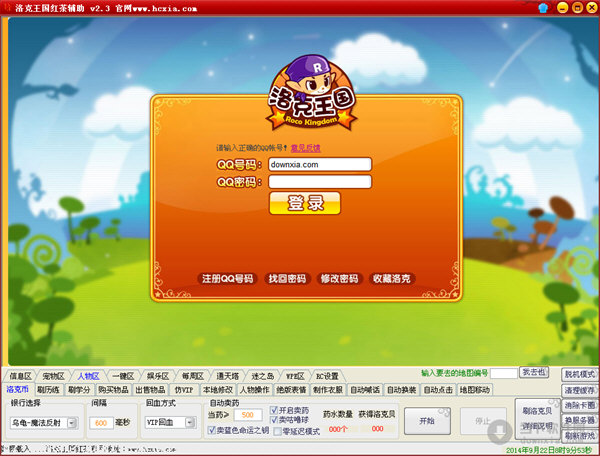The height and width of the screenshot is (456, 600).
Task: Click the 我去也 go button
Action: [x=534, y=372]
